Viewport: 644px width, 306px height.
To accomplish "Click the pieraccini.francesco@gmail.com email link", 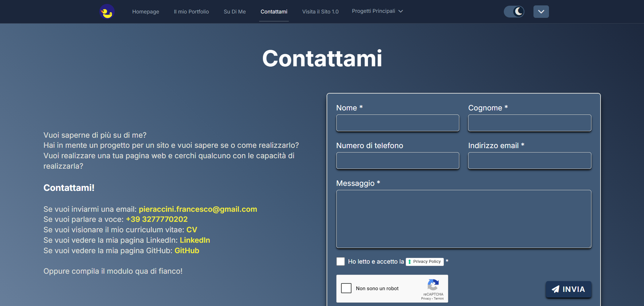I will (198, 209).
